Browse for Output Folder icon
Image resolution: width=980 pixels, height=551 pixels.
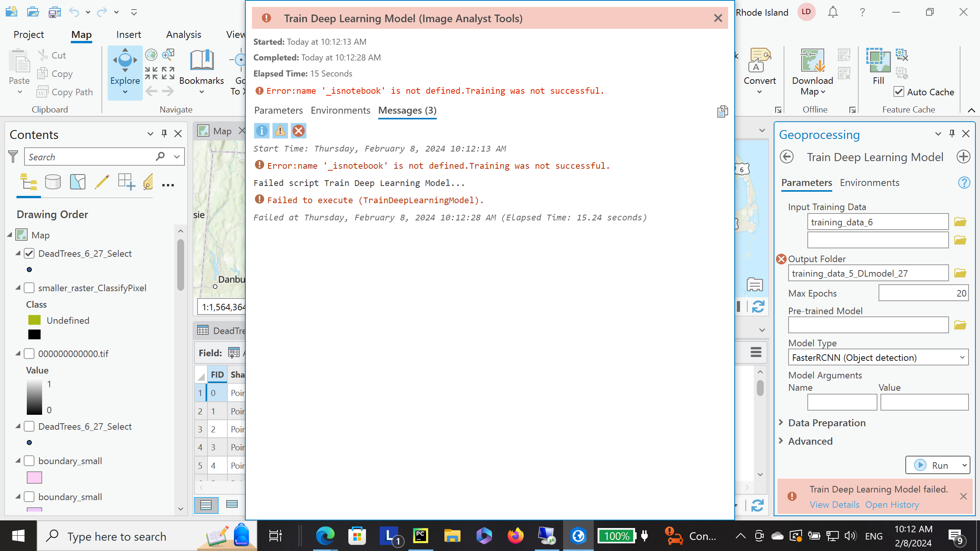pyautogui.click(x=960, y=273)
